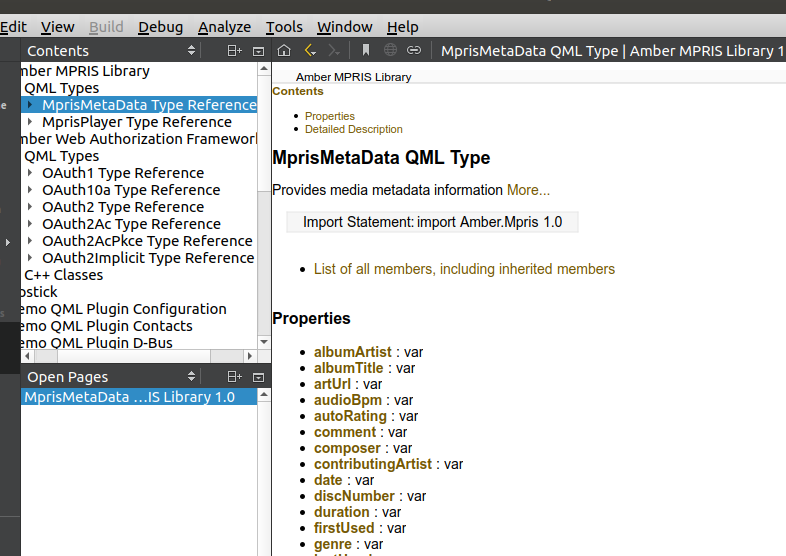Screen dimensions: 786x556
Task: Open the Open Pages pane selector dropdown
Action: click(x=191, y=376)
